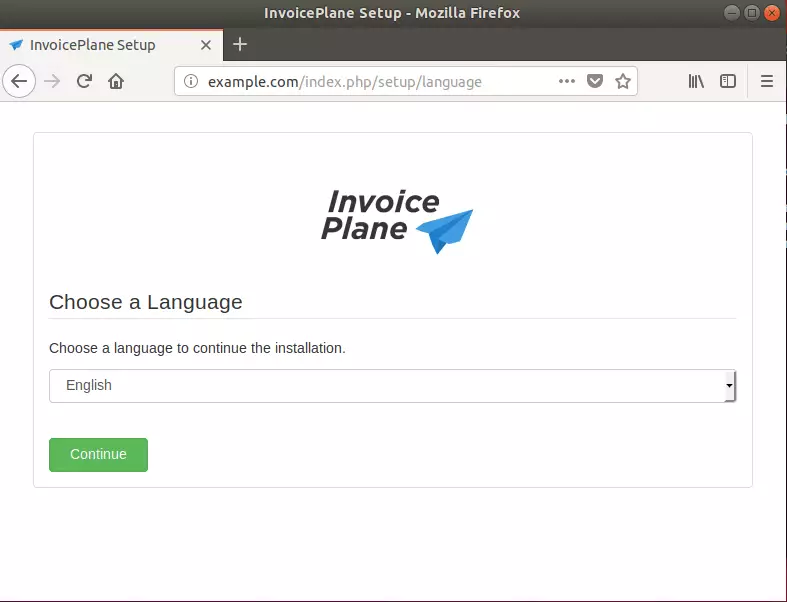Go back to the previous page
The image size is (787, 602).
pyautogui.click(x=19, y=81)
